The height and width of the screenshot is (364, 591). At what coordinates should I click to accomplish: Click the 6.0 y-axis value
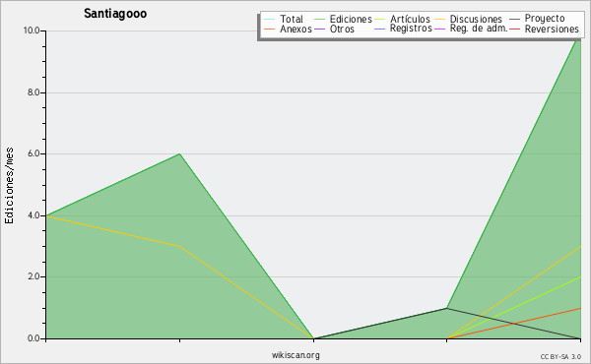(33, 153)
